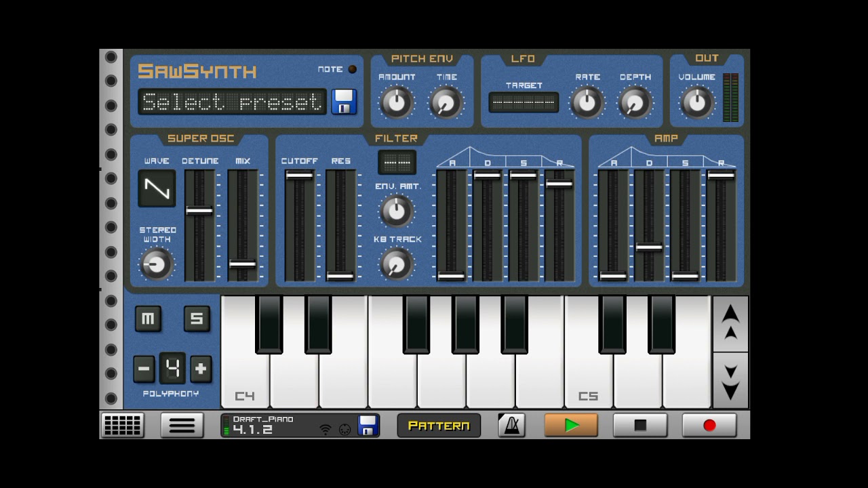Viewport: 868px width, 488px height.
Task: Toggle the PATTERN mode button
Action: click(439, 425)
